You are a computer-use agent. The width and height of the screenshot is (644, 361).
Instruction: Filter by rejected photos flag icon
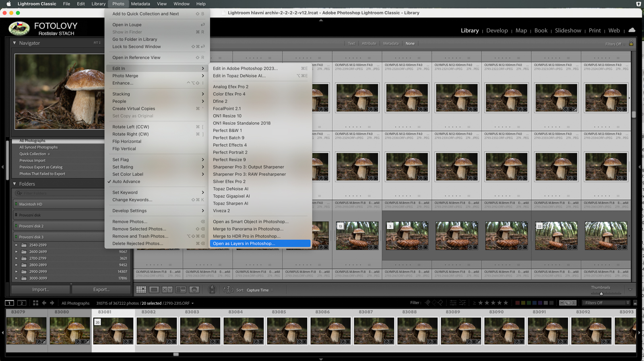pyautogui.click(x=440, y=303)
